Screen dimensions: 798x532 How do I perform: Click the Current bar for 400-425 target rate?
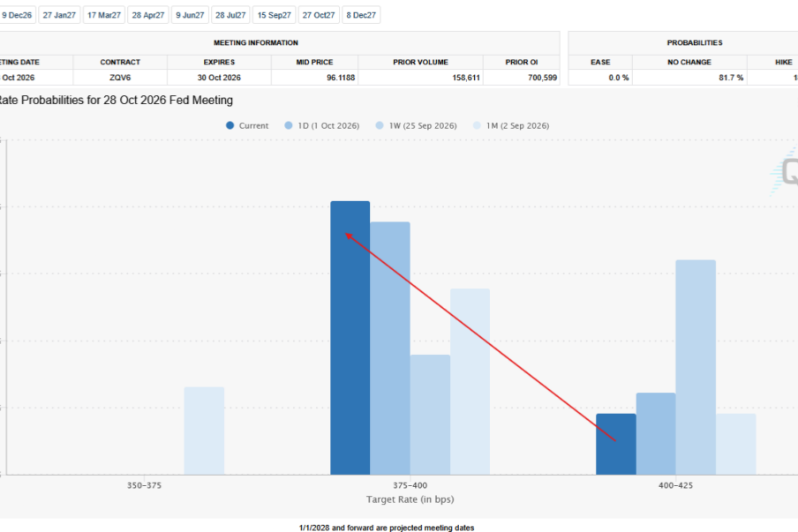coord(616,445)
